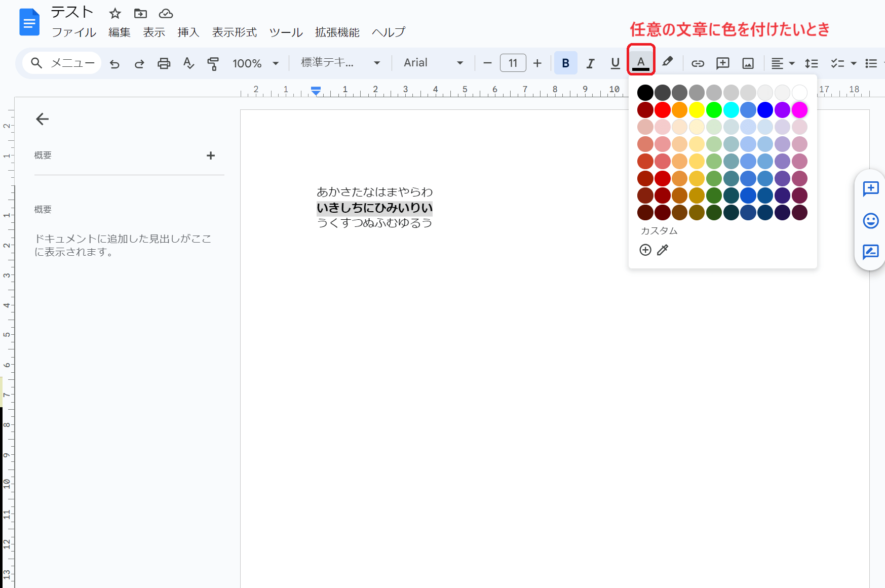
Task: Open the ファイル menu
Action: [x=74, y=32]
